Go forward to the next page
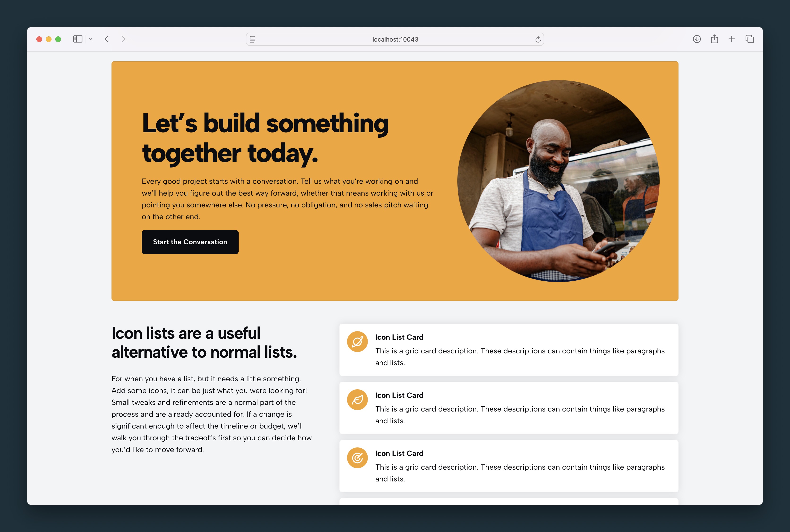This screenshot has width=790, height=532. pos(124,39)
